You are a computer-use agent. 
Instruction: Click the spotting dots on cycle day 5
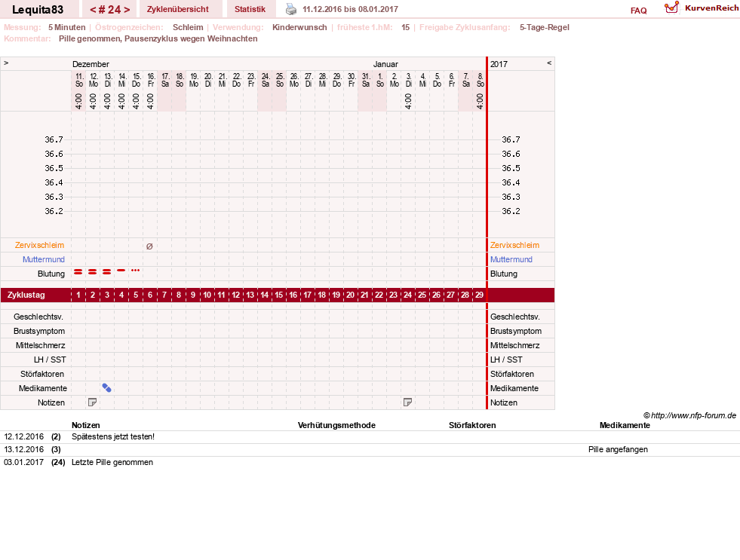[136, 270]
